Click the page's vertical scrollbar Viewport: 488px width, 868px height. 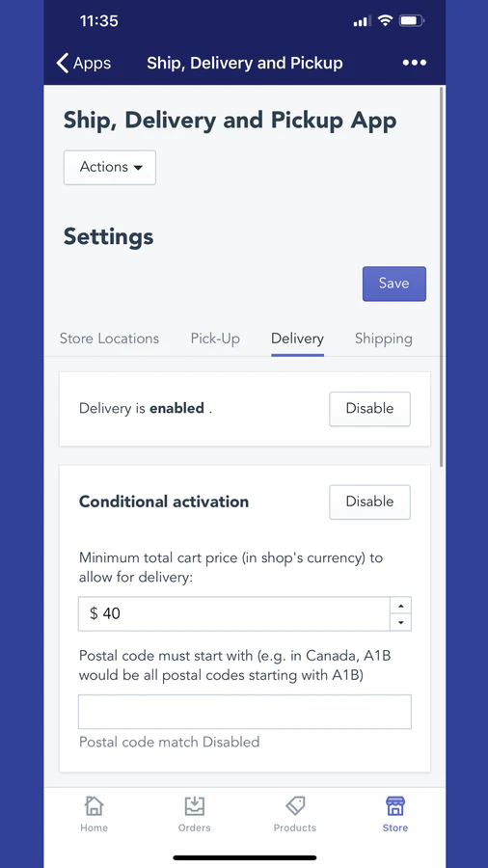441,277
